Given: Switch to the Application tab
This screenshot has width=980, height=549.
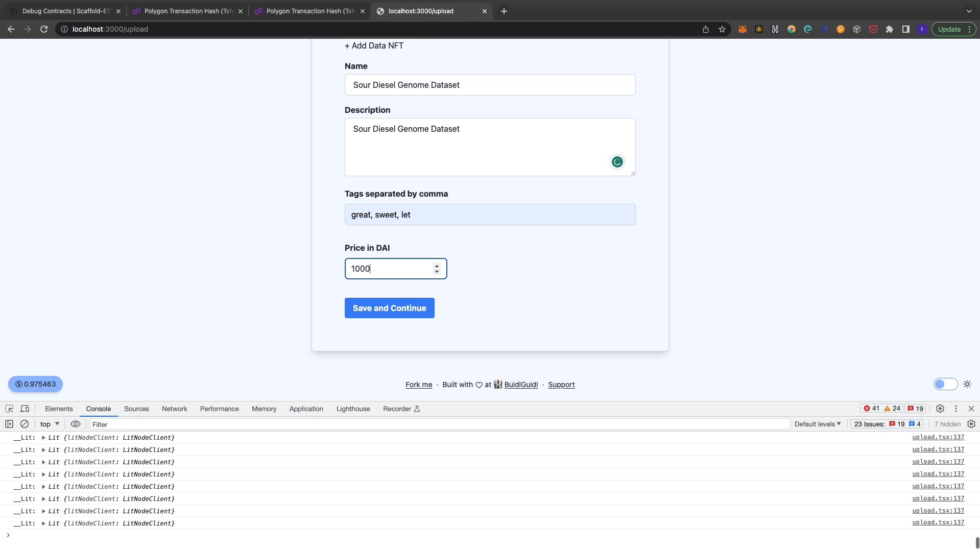Looking at the screenshot, I should (306, 409).
